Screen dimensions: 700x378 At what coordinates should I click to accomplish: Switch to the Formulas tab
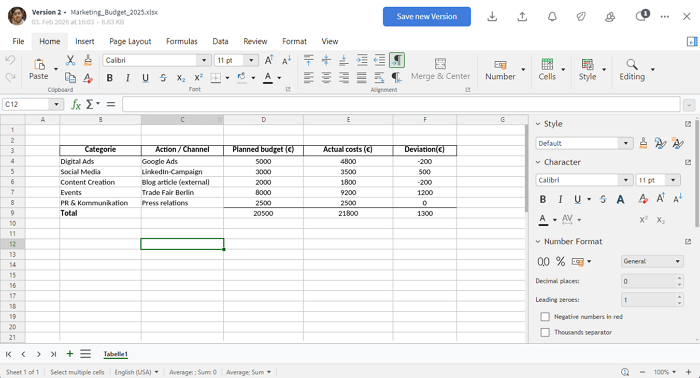coord(182,42)
